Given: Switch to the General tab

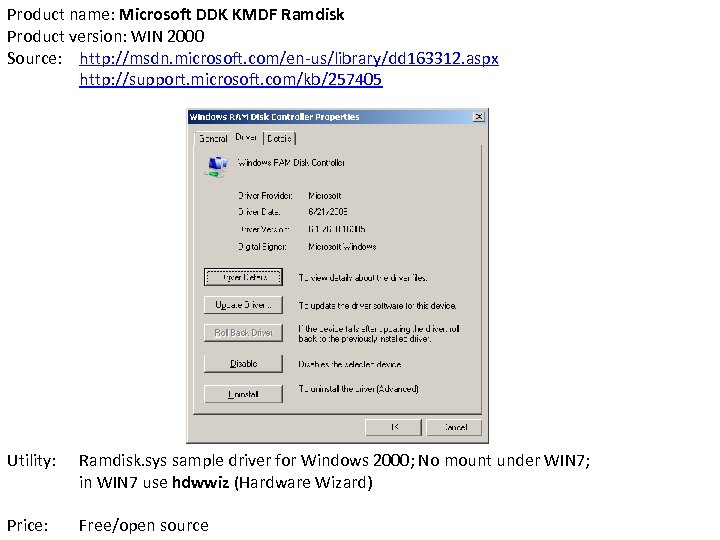Looking at the screenshot, I should point(213,138).
